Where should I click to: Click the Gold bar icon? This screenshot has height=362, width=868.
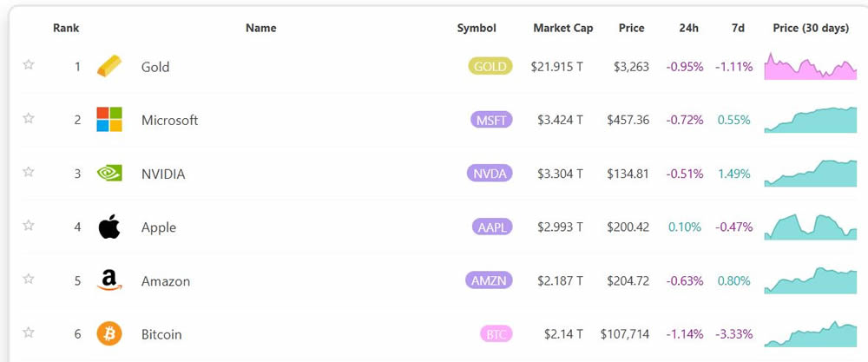tap(109, 66)
